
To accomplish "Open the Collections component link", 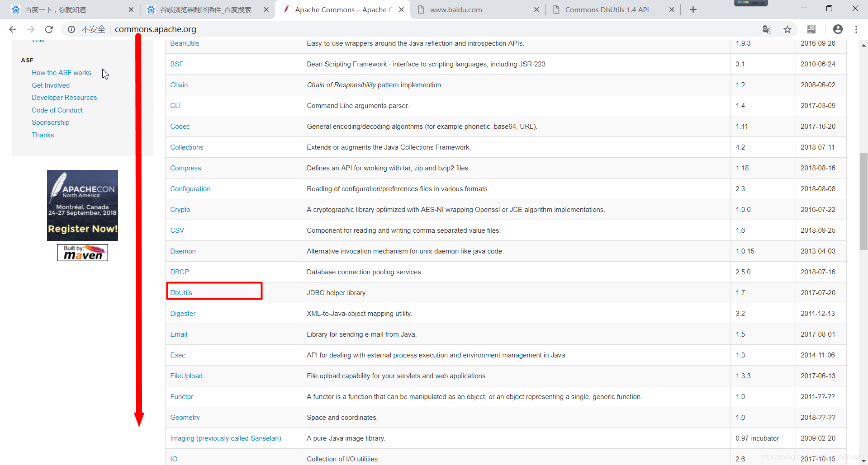I will point(186,147).
